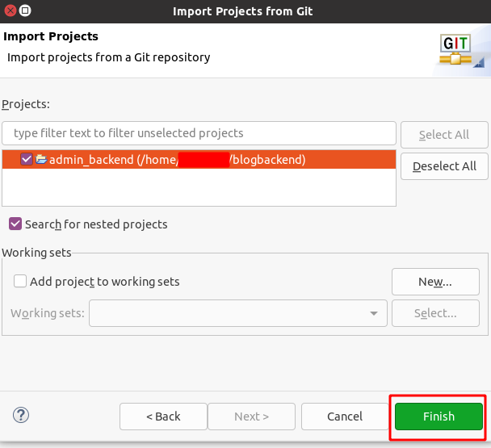Viewport: 491px width, 448px height.
Task: Click the Finish button
Action: click(439, 417)
